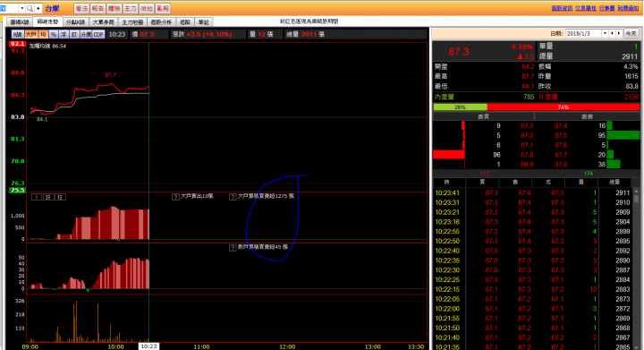Image resolution: width=644 pixels, height=350 pixels.
Task: Switch to the 大單券商 tab
Action: (x=103, y=21)
